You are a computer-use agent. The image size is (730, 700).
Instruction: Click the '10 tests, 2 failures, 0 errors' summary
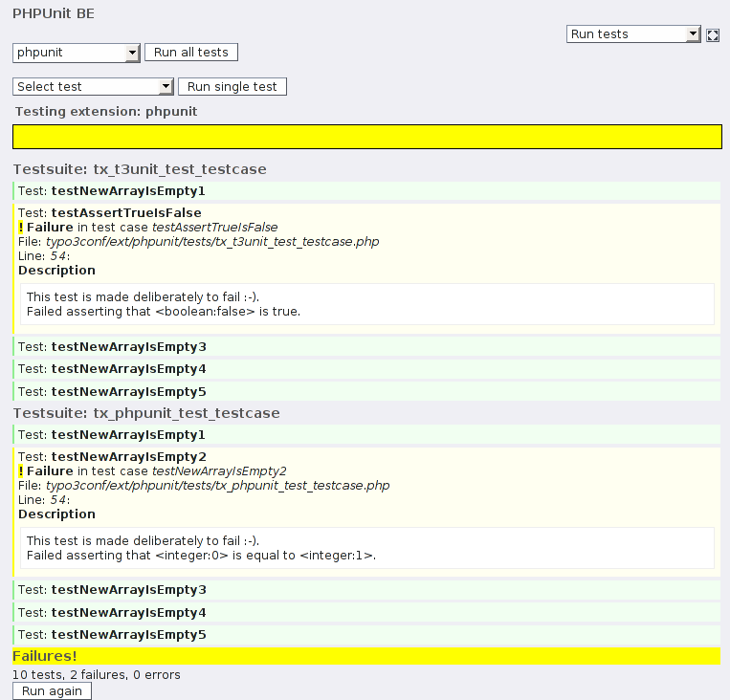tap(97, 674)
